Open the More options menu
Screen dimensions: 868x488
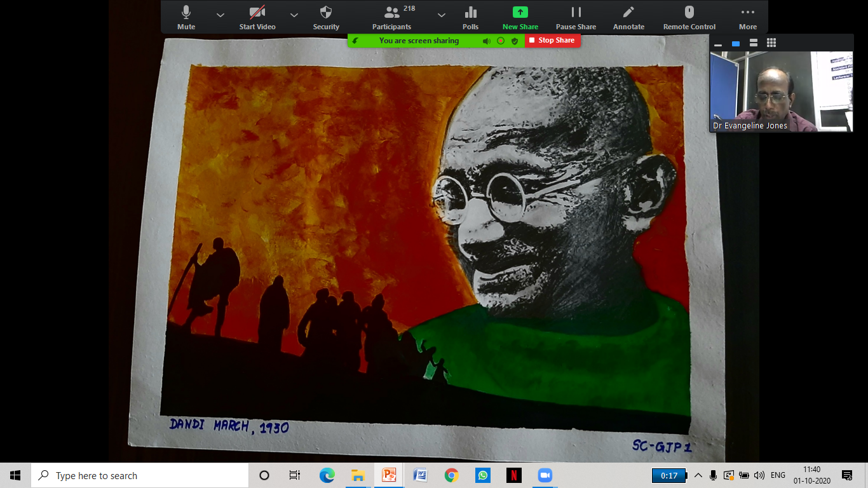(x=748, y=17)
